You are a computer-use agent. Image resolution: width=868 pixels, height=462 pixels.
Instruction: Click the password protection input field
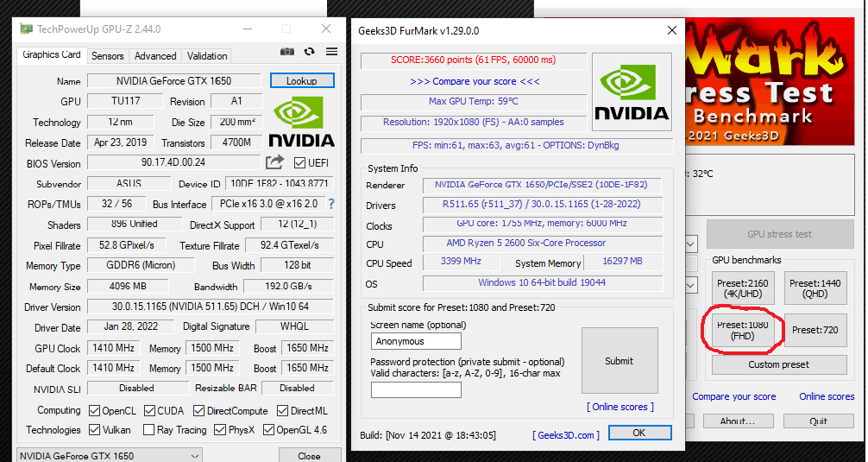416,390
